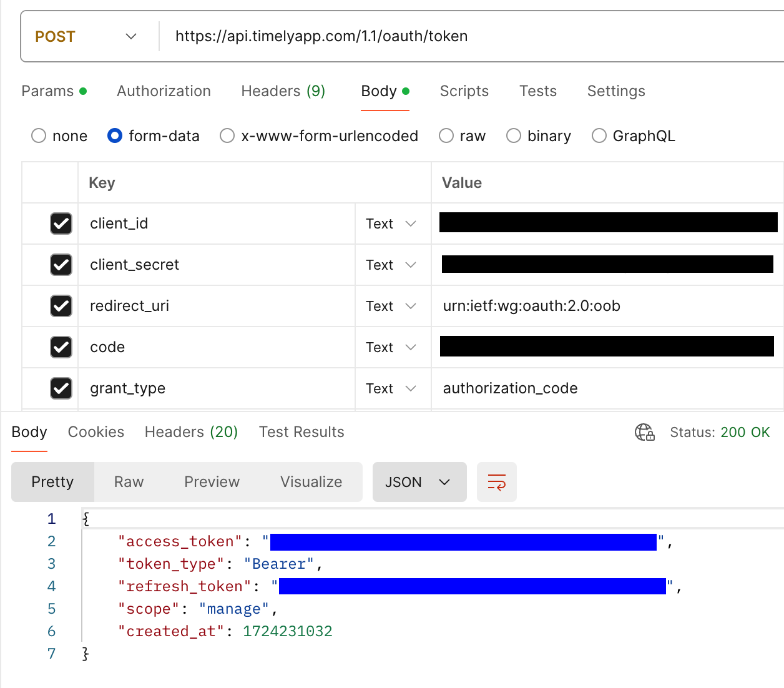This screenshot has height=688, width=784.
Task: Click the network globe lock icon
Action: (x=644, y=432)
